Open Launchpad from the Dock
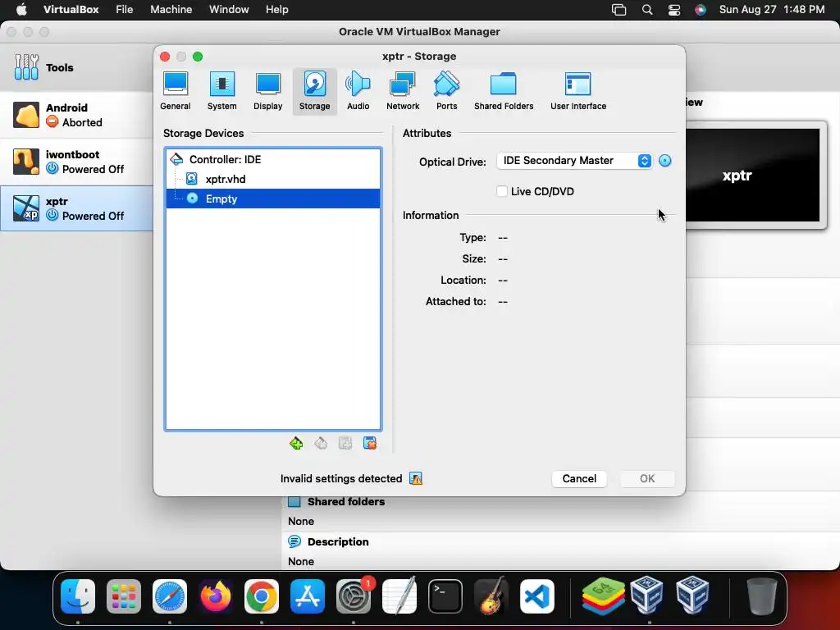The width and height of the screenshot is (840, 630). (124, 596)
